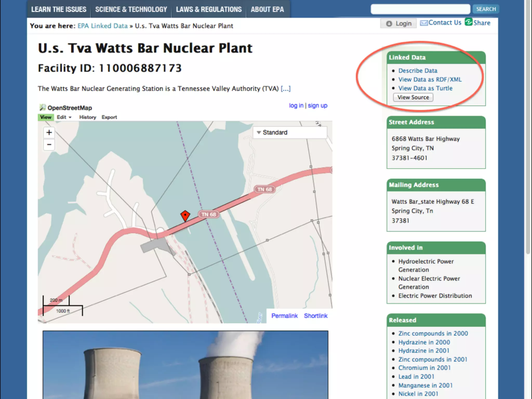This screenshot has width=532, height=399.
Task: Open the Laws & Regulations menu
Action: tap(209, 9)
